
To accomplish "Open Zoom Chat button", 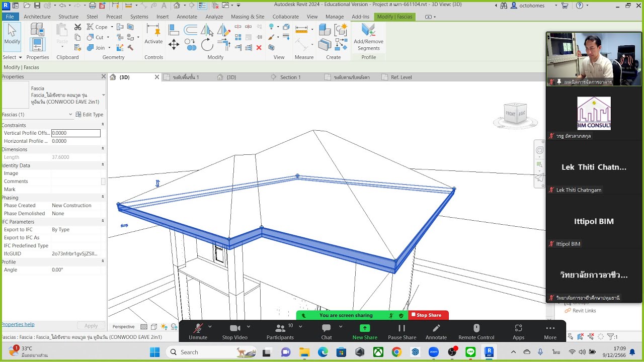I will (327, 331).
